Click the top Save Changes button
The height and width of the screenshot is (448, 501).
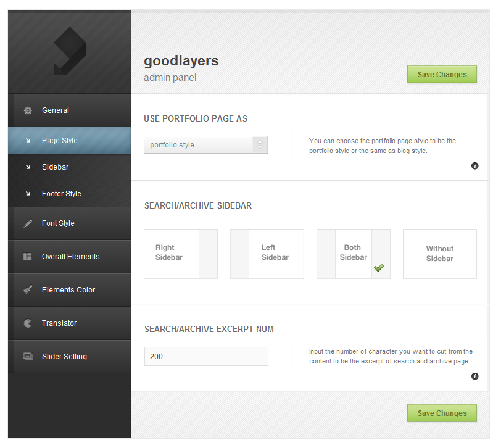coord(442,74)
